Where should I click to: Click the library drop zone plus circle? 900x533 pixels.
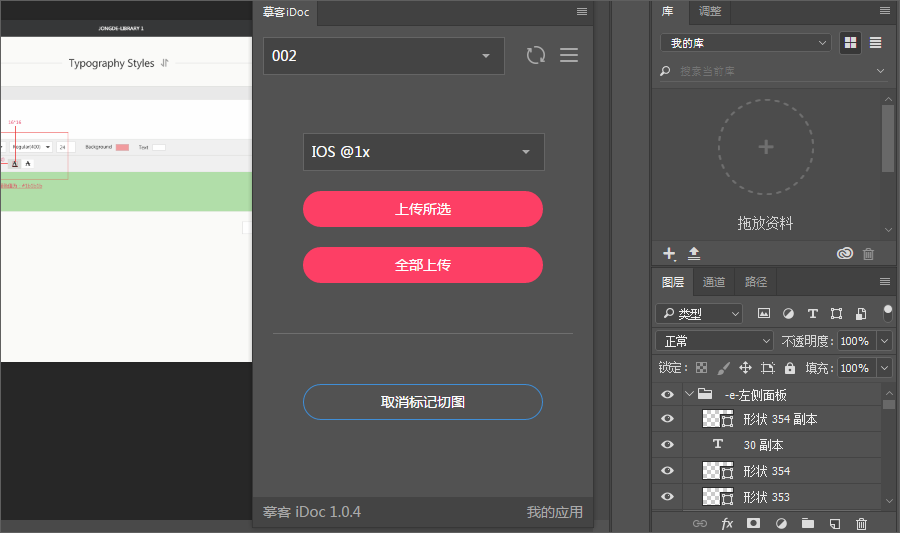766,147
